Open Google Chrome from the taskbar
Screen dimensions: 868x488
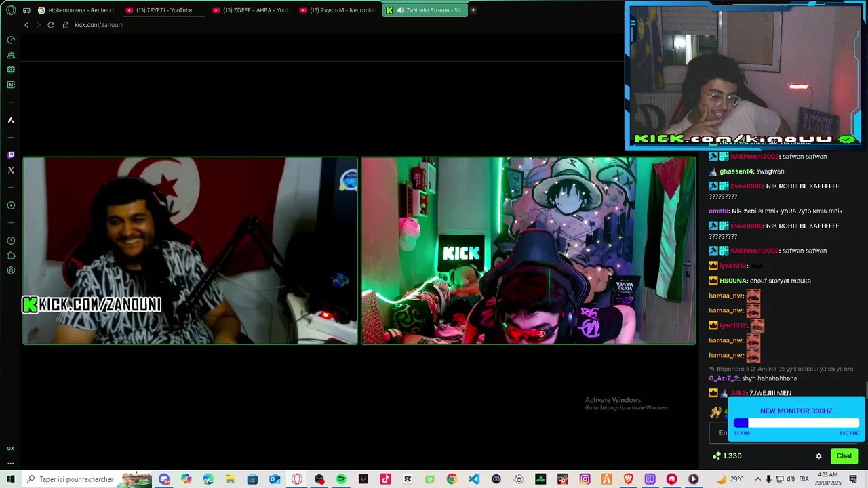[452, 479]
